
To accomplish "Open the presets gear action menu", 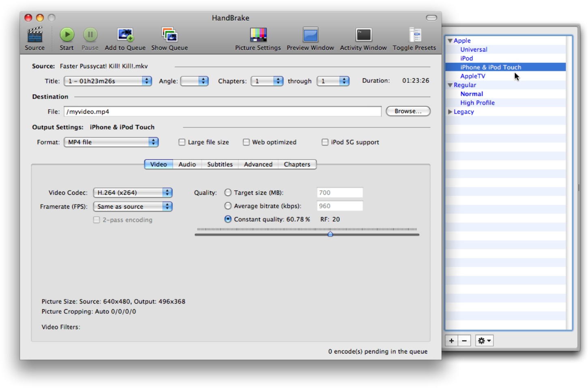I will (x=484, y=341).
